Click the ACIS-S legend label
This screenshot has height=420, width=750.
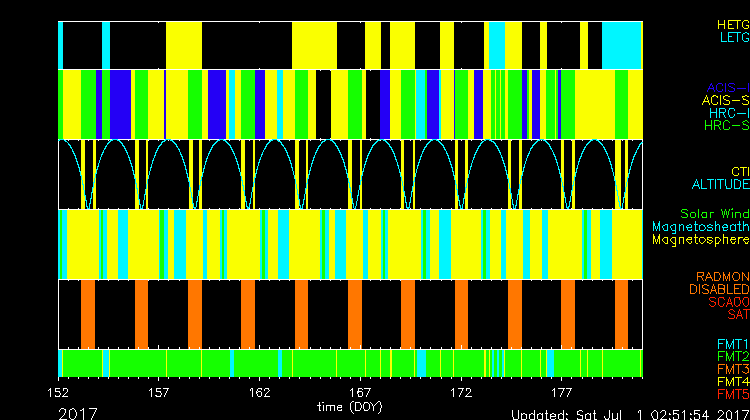click(725, 100)
